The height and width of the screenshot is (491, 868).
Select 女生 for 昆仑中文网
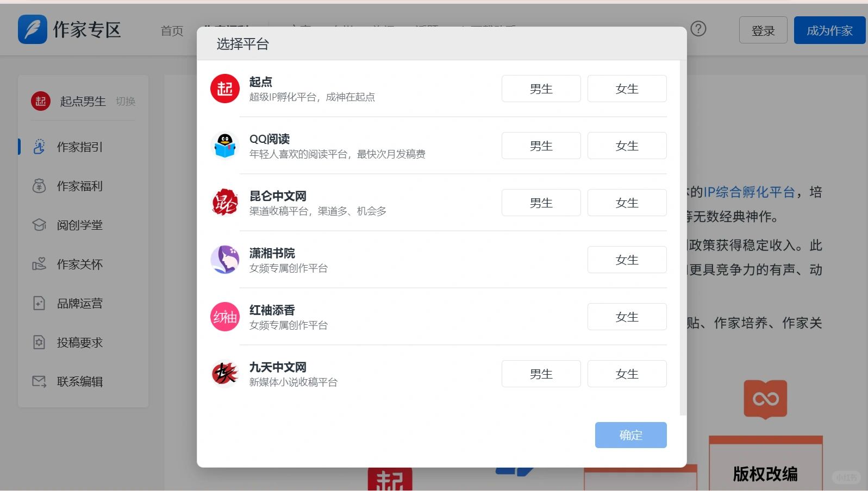[627, 203]
